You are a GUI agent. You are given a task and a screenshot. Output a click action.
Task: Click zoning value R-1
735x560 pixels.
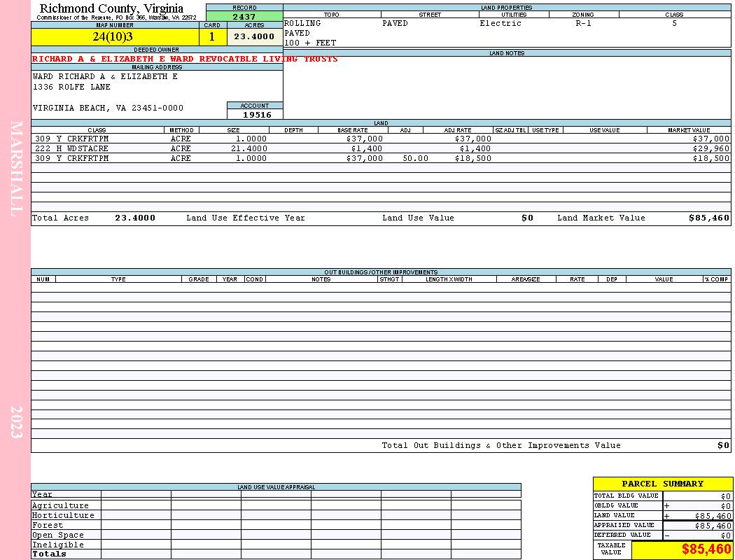584,23
